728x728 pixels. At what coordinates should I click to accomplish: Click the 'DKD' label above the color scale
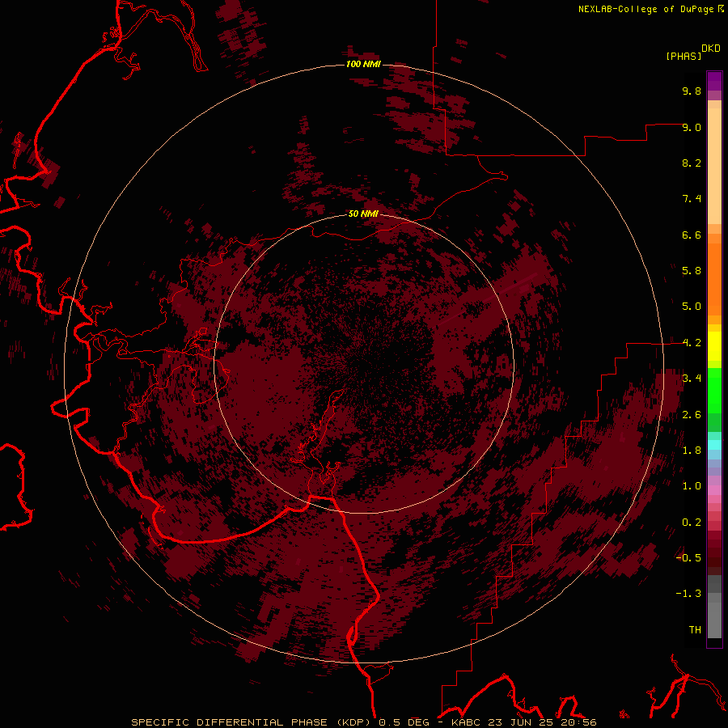[x=711, y=49]
